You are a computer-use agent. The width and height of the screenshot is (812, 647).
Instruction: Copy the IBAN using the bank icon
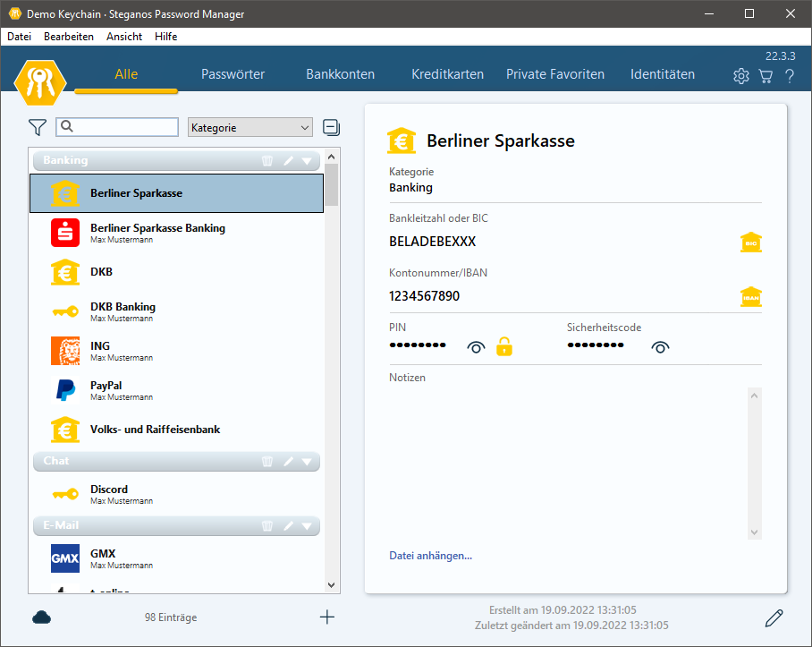[751, 297]
